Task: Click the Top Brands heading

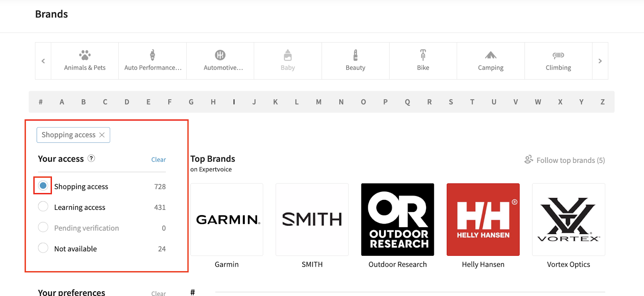Action: coord(213,158)
